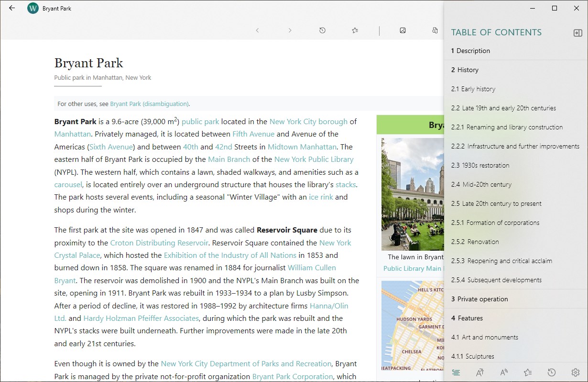Open 2.2.1 Renaming and library construction
The height and width of the screenshot is (382, 588).
[516, 127]
